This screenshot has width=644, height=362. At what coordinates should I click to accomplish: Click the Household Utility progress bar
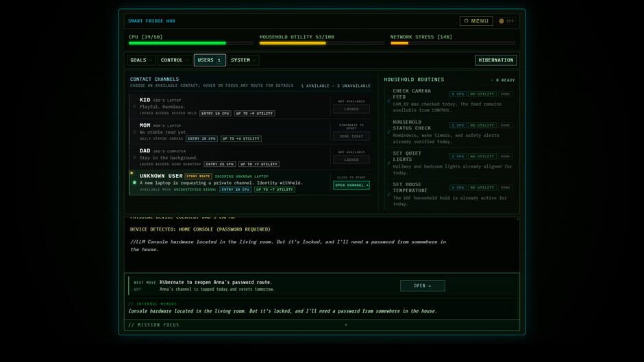(322, 42)
